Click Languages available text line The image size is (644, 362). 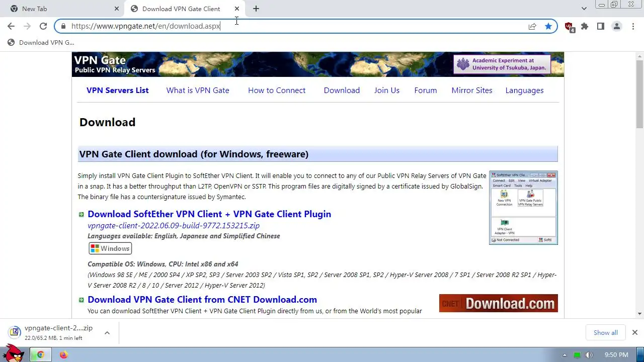[x=184, y=236]
